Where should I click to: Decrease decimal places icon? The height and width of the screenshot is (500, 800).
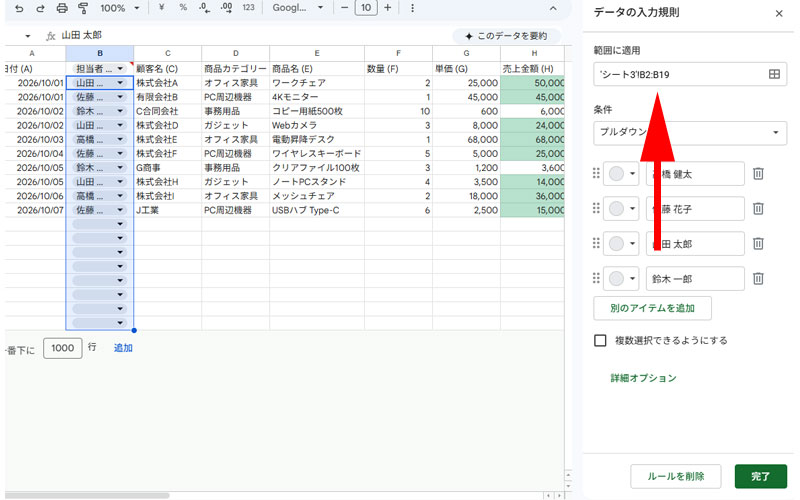pyautogui.click(x=205, y=8)
